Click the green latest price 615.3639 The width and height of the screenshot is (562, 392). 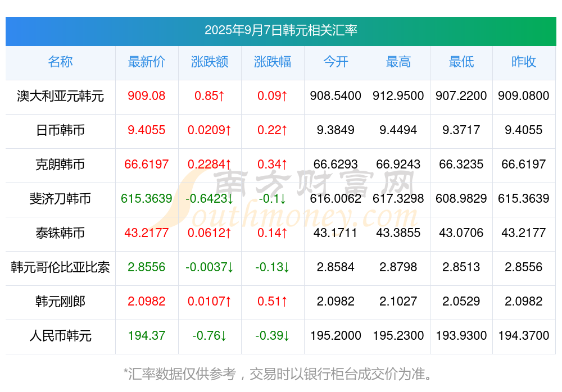click(147, 198)
